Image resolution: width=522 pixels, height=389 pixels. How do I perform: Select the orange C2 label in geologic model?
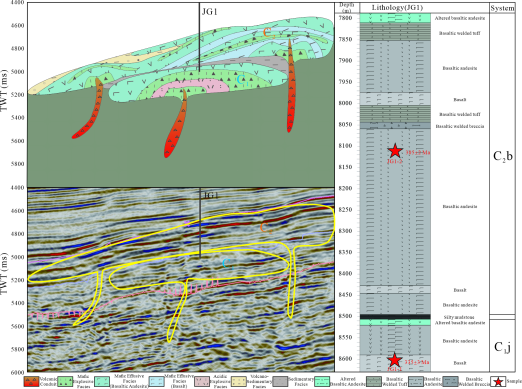coord(269,33)
